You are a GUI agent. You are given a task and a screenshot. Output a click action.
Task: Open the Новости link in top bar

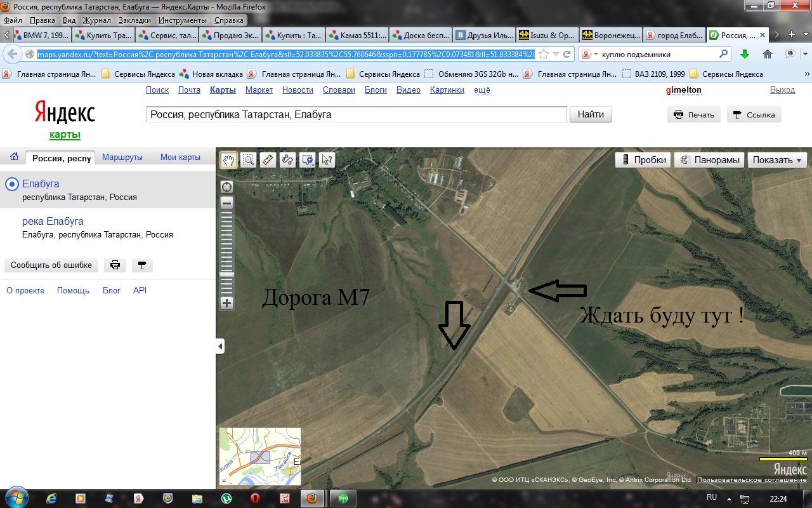tap(298, 90)
